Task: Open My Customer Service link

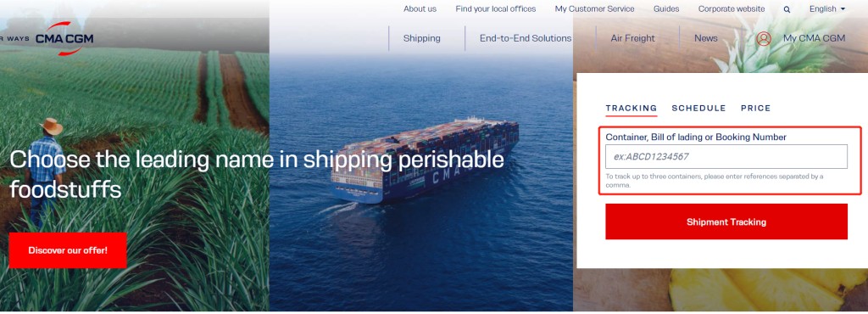Action: 594,8
